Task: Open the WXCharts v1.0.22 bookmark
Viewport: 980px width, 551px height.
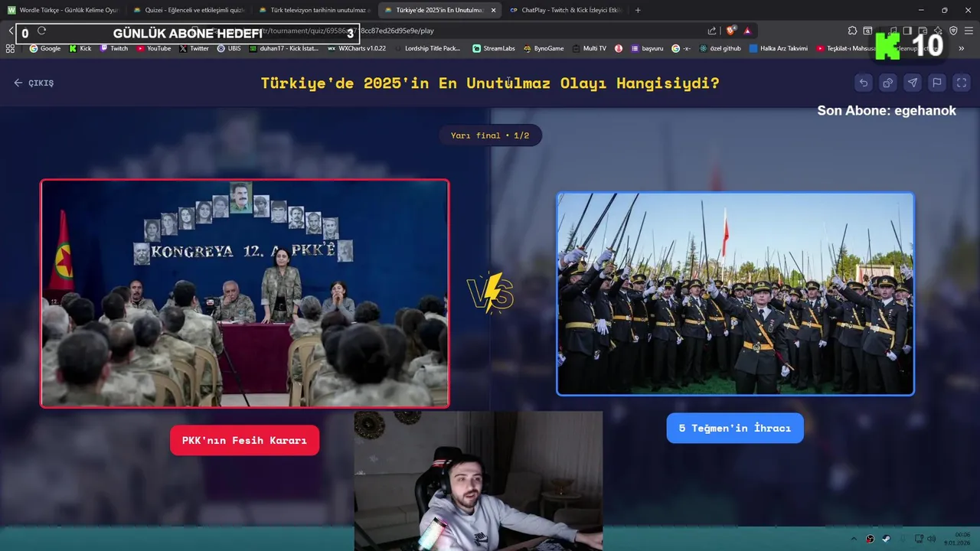Action: pos(357,48)
